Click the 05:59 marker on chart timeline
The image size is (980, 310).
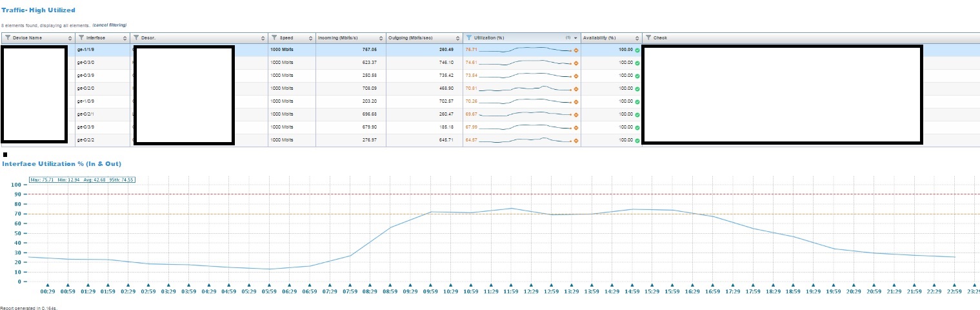pos(270,285)
